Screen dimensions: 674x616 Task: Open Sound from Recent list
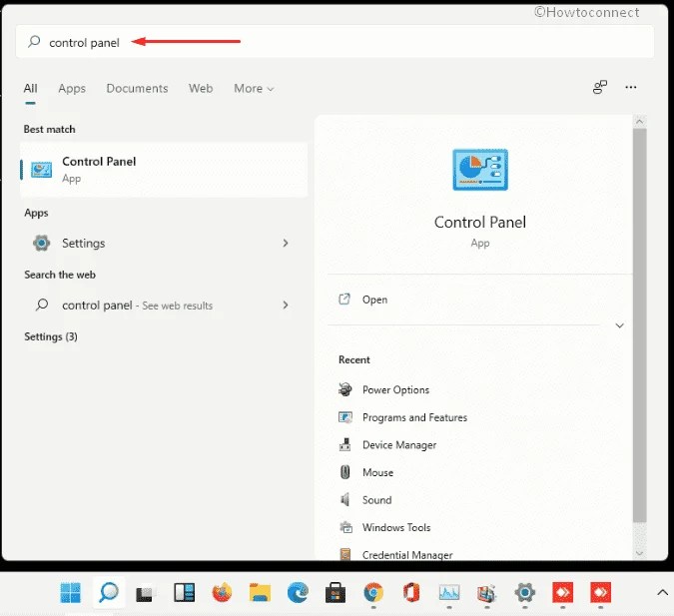[x=377, y=500]
